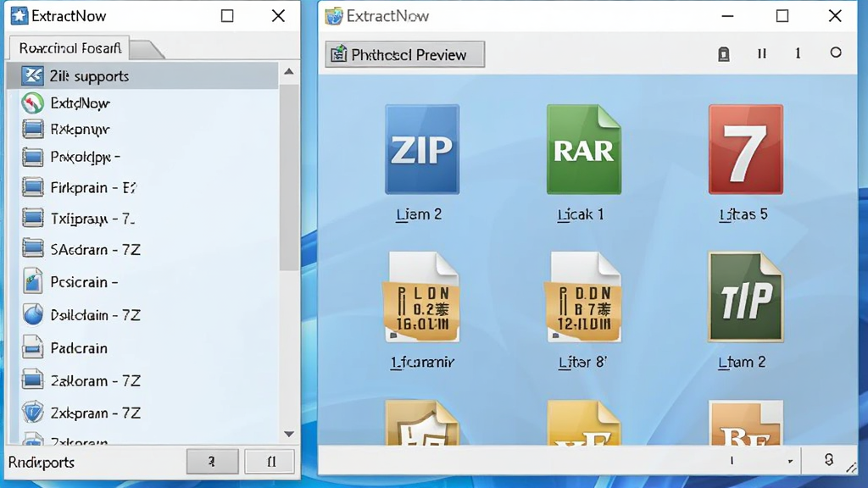The width and height of the screenshot is (868, 488).
Task: Click the '3' button in the left window footer
Action: pyautogui.click(x=212, y=461)
